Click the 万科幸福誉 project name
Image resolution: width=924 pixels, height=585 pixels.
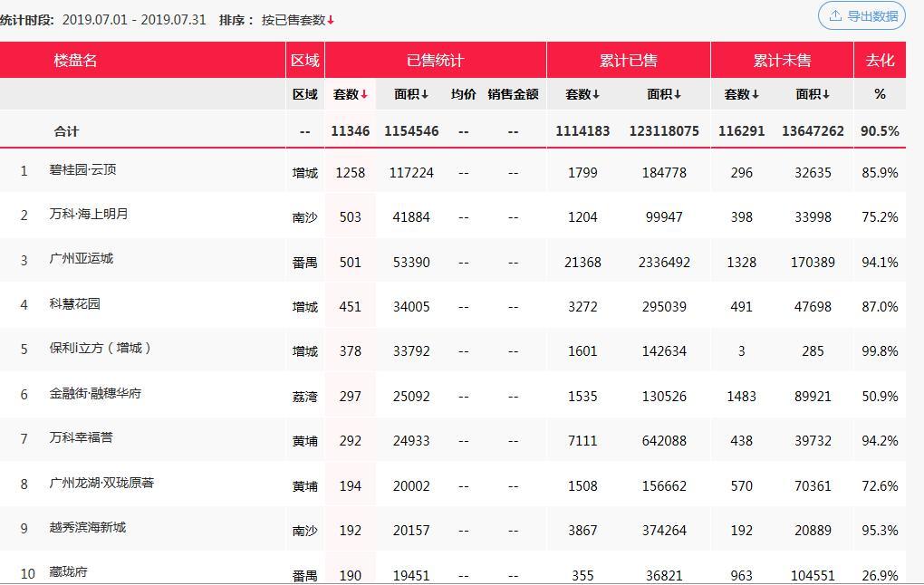82,438
